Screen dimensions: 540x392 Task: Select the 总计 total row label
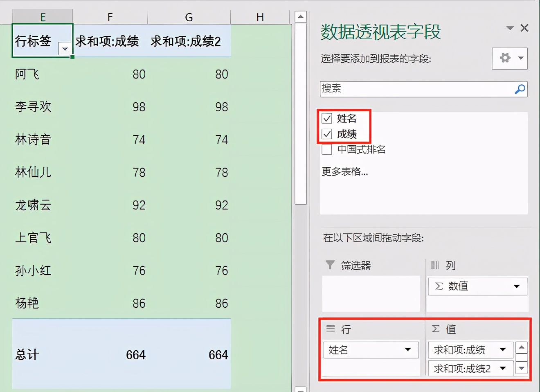point(43,354)
